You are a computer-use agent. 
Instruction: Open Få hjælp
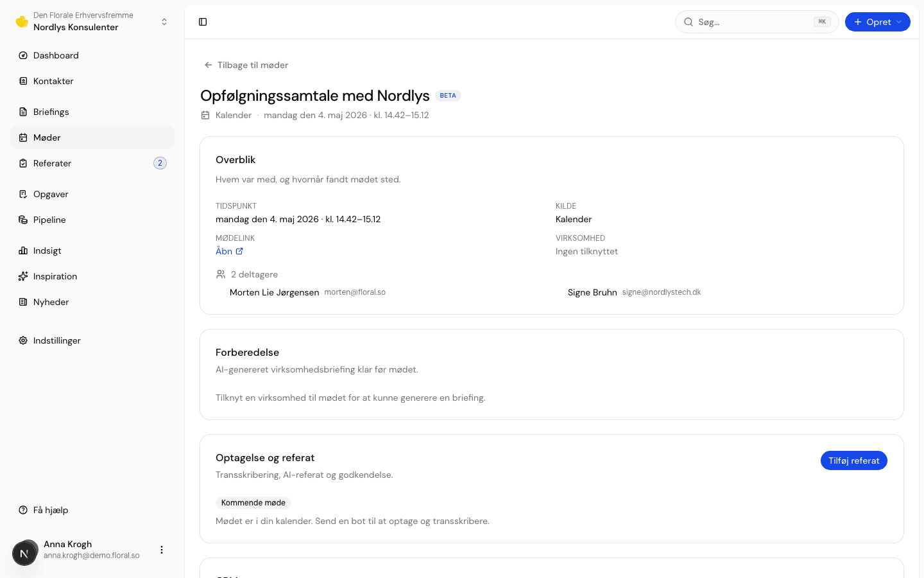point(92,510)
